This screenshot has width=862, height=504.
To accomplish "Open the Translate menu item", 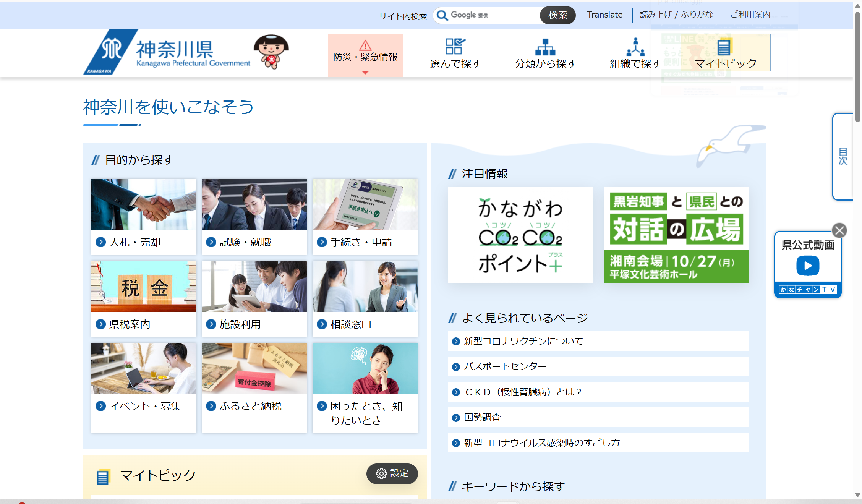I will (x=604, y=15).
